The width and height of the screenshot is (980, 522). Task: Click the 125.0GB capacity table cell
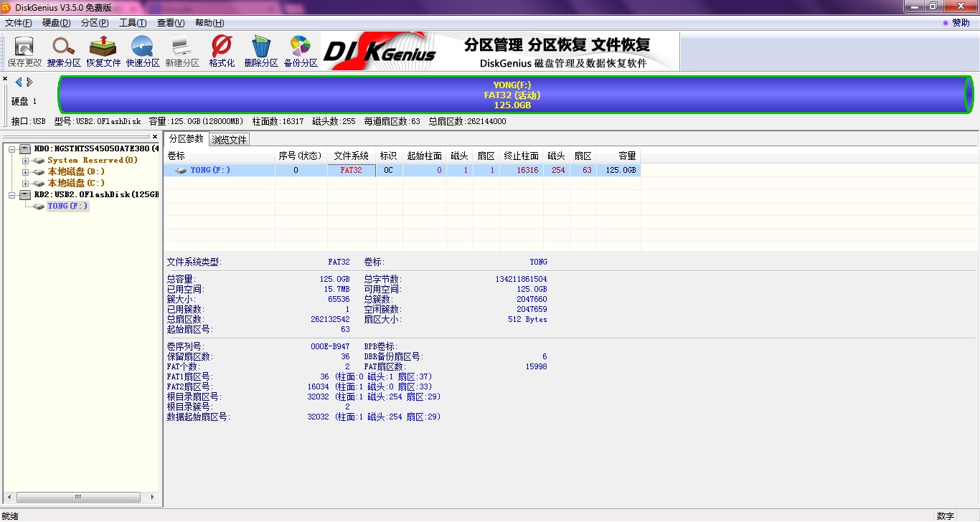pyautogui.click(x=618, y=171)
